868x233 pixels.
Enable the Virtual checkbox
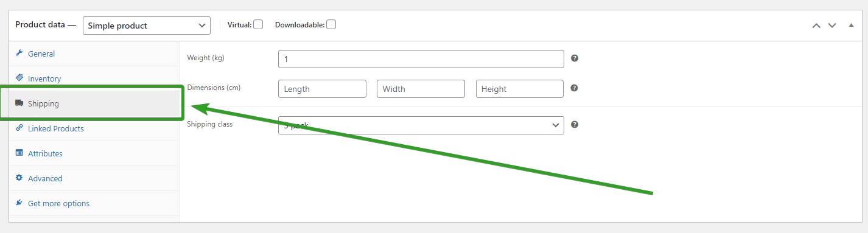coord(258,25)
